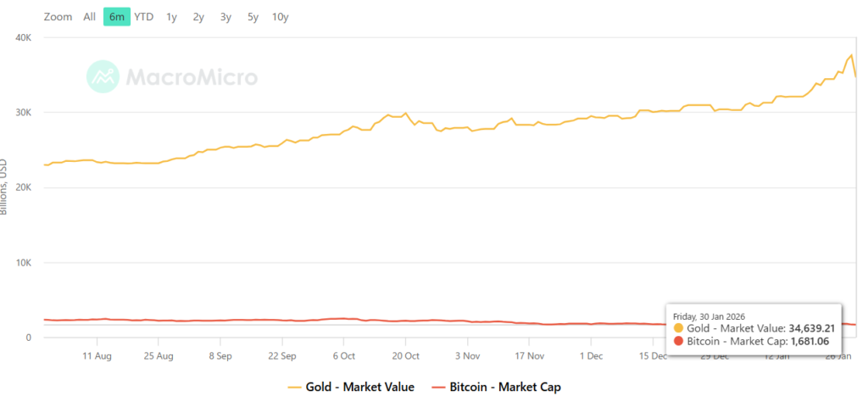Select the 6m zoom range
Screen dimensions: 868x402
click(116, 17)
